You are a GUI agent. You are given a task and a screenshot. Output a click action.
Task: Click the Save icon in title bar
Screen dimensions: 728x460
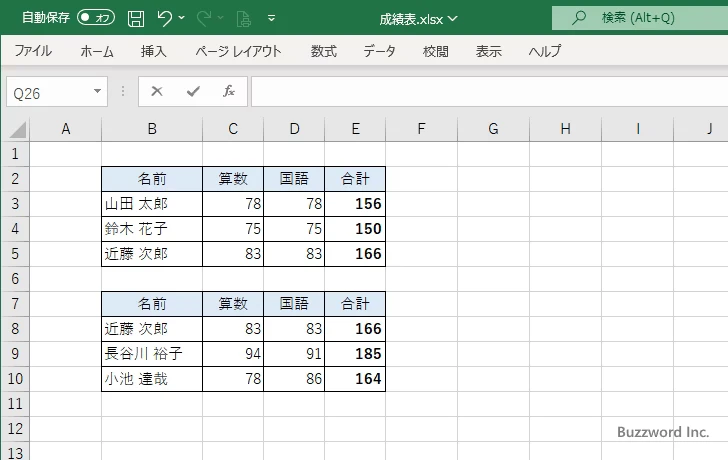[x=136, y=18]
